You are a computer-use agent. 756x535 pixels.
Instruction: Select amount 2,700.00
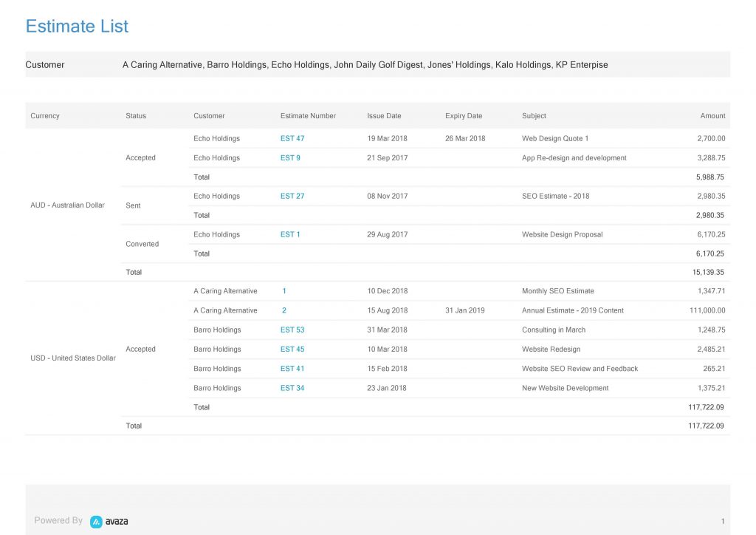711,138
